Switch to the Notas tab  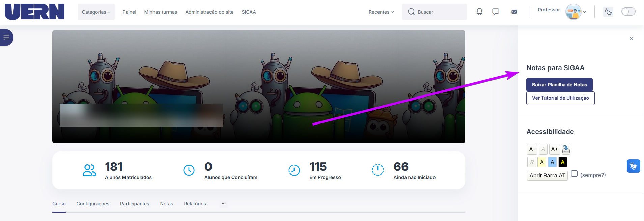(167, 204)
